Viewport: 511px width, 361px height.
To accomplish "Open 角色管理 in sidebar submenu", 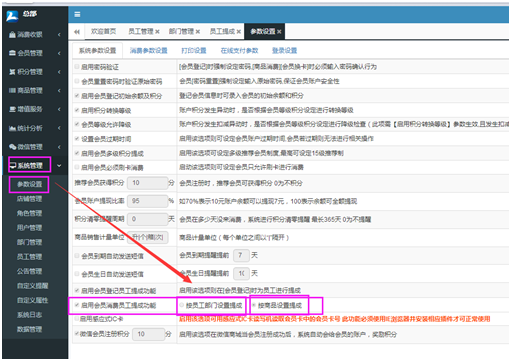I will (x=29, y=213).
